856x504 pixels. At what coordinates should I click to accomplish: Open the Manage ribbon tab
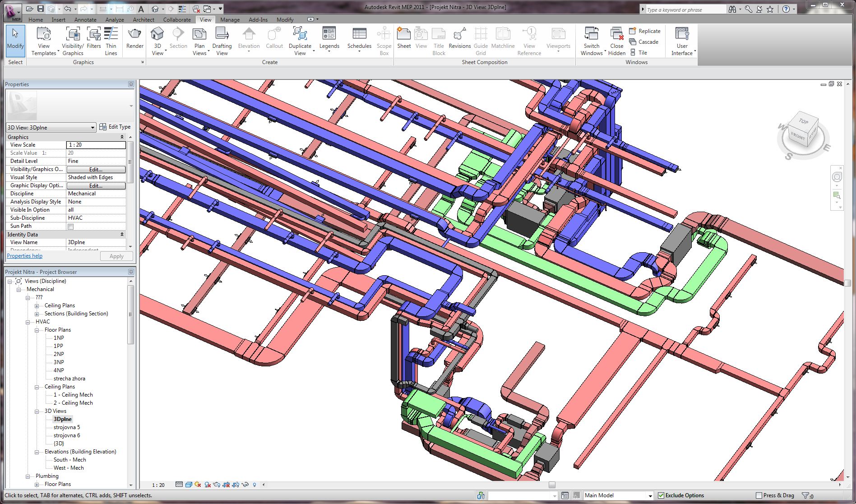tap(230, 20)
